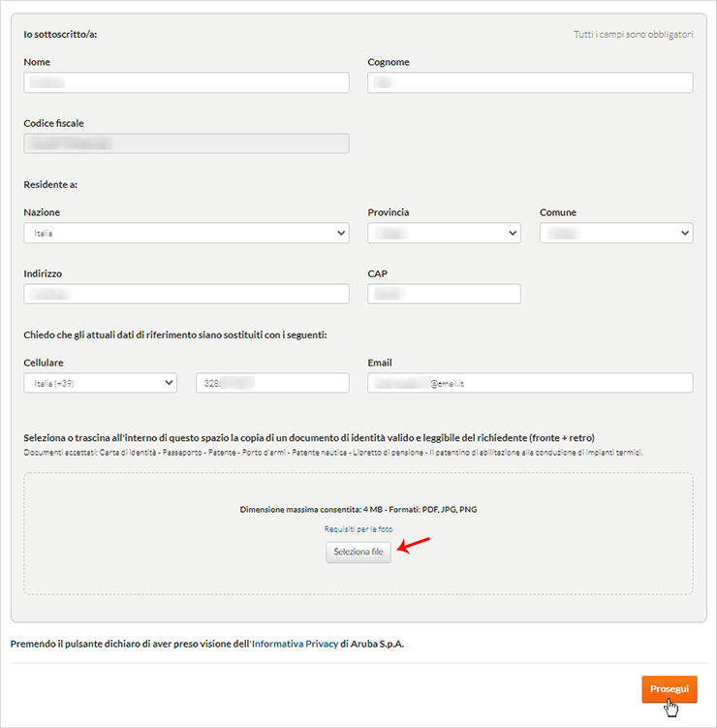Image resolution: width=717 pixels, height=728 pixels.
Task: Click the Indirizzo address field
Action: [186, 294]
